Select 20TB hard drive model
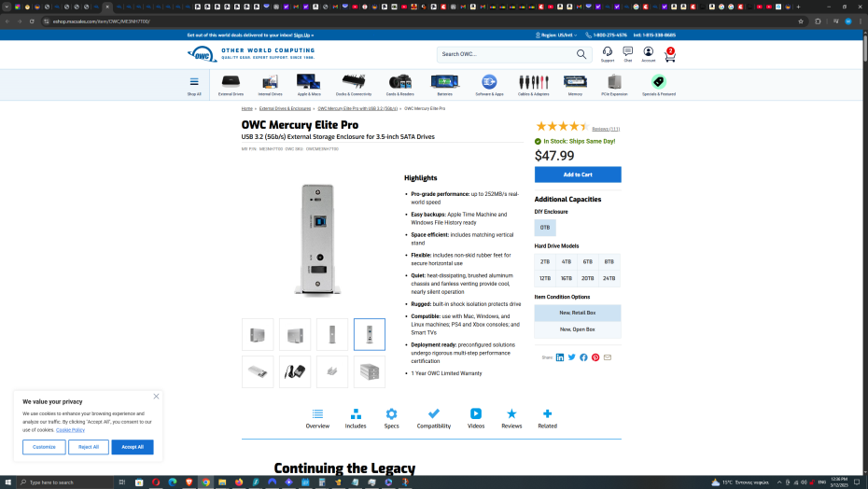Viewport: 868px width, 489px height. pyautogui.click(x=588, y=278)
